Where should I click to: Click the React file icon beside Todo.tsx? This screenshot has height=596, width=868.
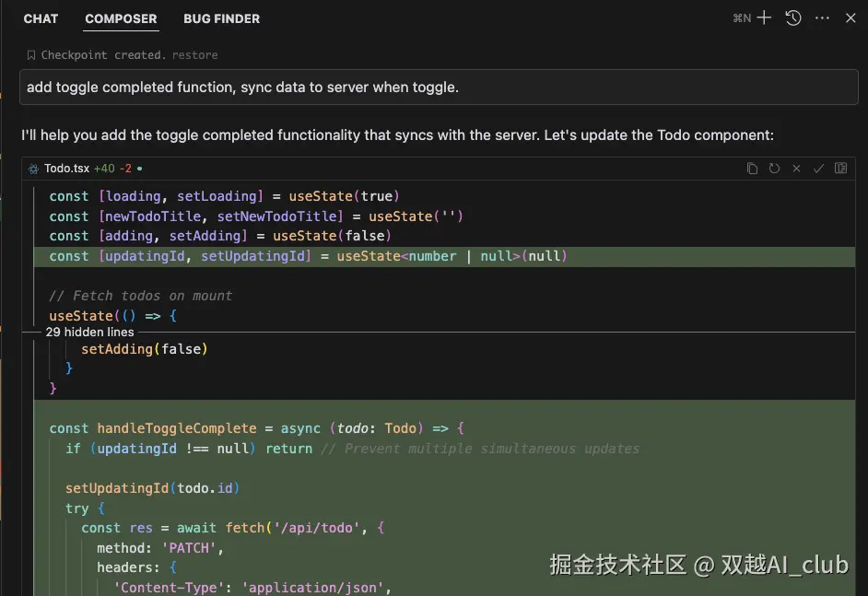(x=33, y=169)
